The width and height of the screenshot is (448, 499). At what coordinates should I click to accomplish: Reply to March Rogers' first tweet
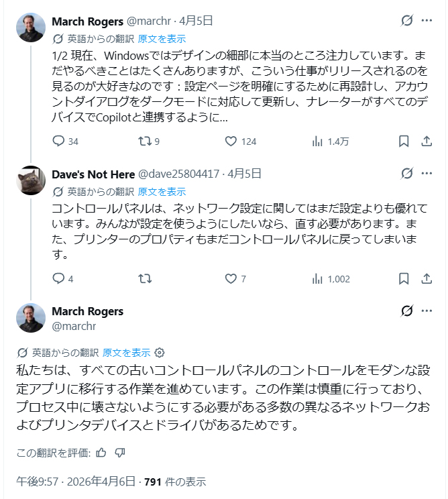[x=58, y=142]
